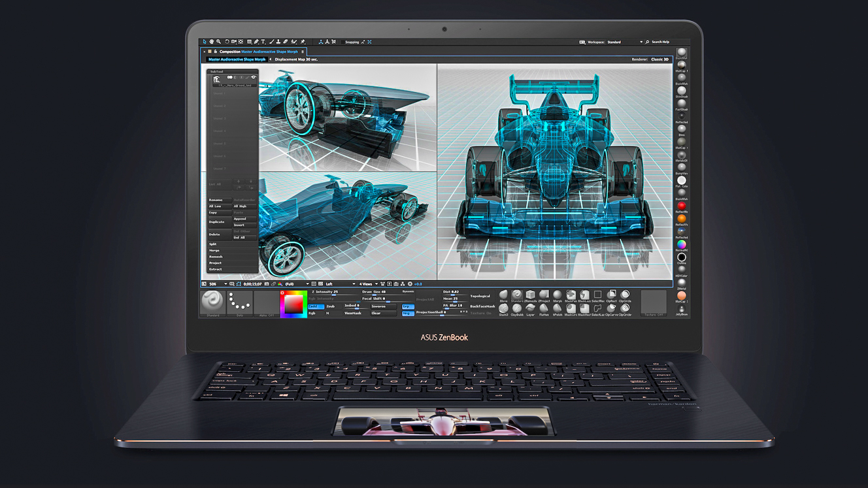Toggle the Snapping option
This screenshot has width=868, height=488.
click(352, 42)
